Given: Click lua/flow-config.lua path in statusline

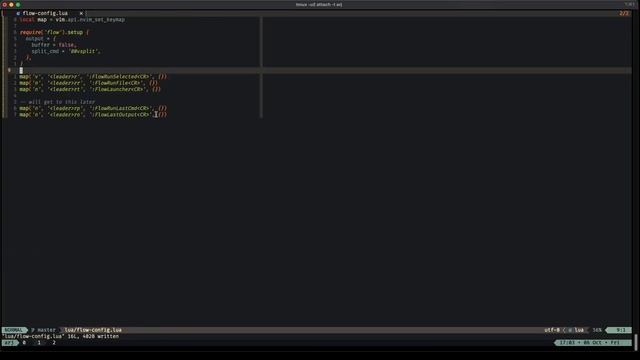Looking at the screenshot, I should click(x=93, y=330).
